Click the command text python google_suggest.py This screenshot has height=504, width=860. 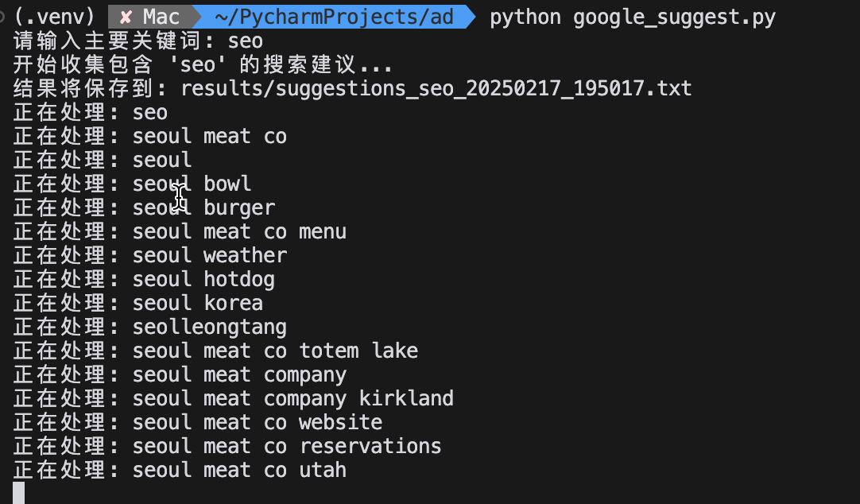pos(633,17)
